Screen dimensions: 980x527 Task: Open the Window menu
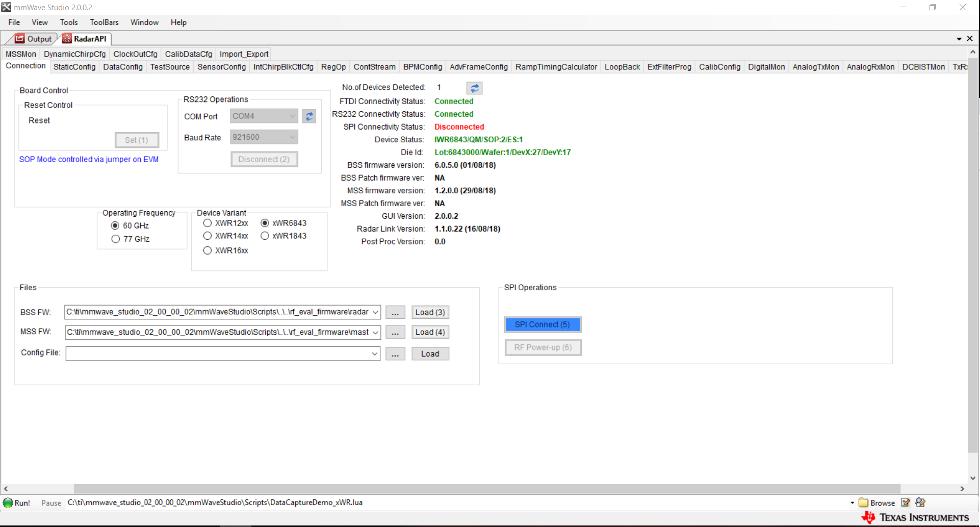(x=144, y=22)
